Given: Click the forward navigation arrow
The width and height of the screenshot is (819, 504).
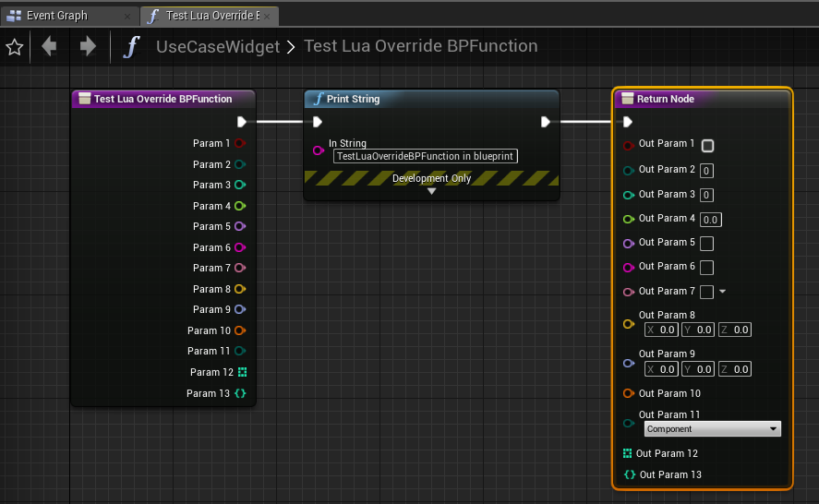Looking at the screenshot, I should click(x=88, y=46).
